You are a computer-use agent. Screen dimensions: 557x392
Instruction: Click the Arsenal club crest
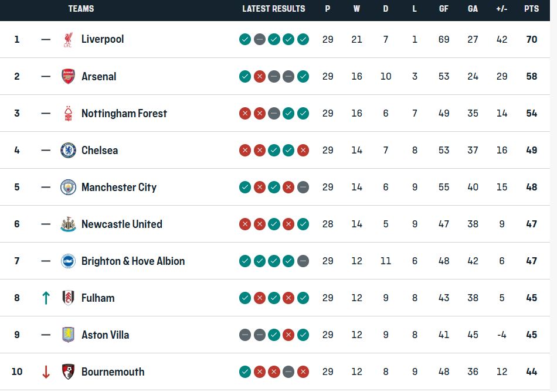(x=69, y=76)
